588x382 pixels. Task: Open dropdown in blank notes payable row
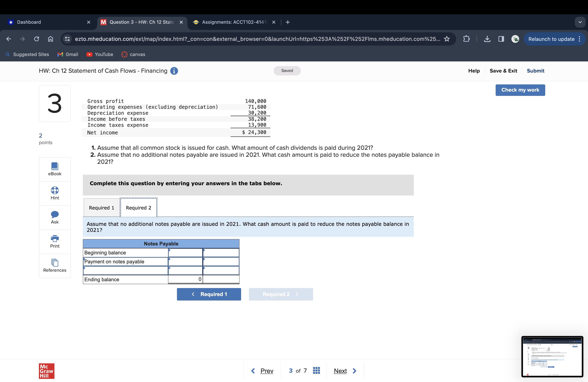(x=125, y=271)
